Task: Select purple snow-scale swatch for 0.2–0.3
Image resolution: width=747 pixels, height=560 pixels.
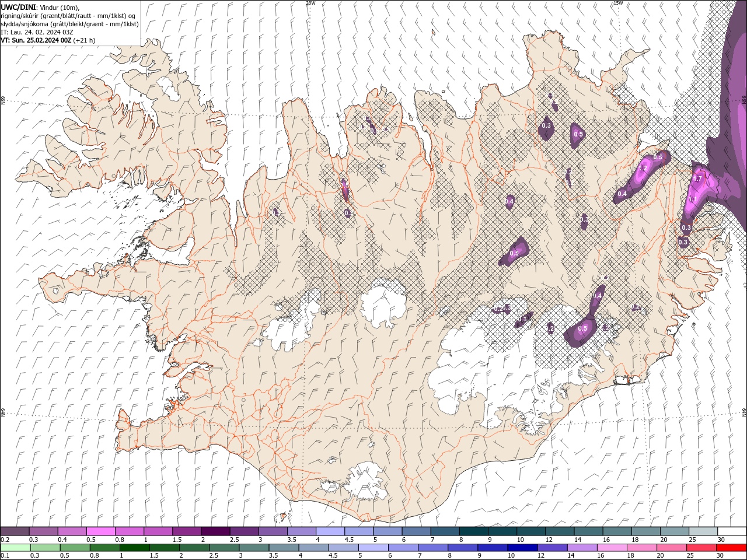Action: click(x=15, y=531)
